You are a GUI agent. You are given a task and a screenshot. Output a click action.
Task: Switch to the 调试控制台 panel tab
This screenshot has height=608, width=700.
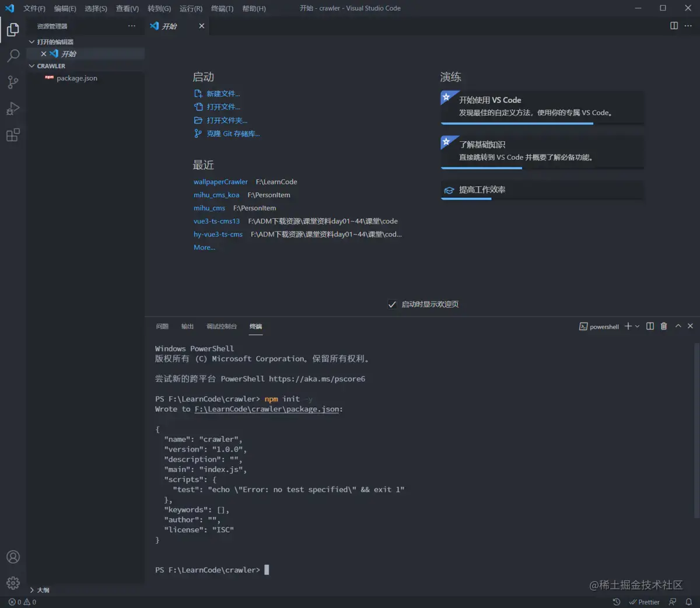click(222, 326)
